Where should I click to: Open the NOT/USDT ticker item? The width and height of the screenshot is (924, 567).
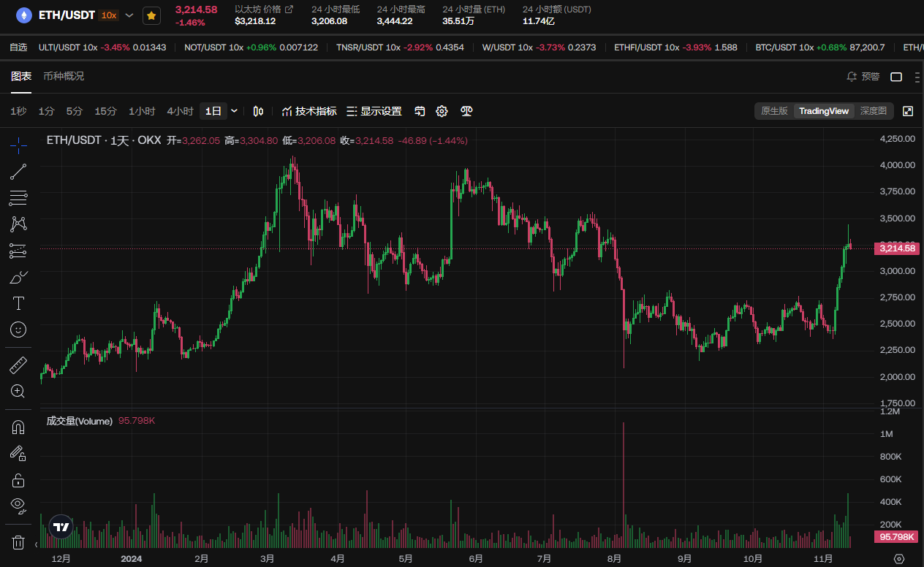coord(251,47)
